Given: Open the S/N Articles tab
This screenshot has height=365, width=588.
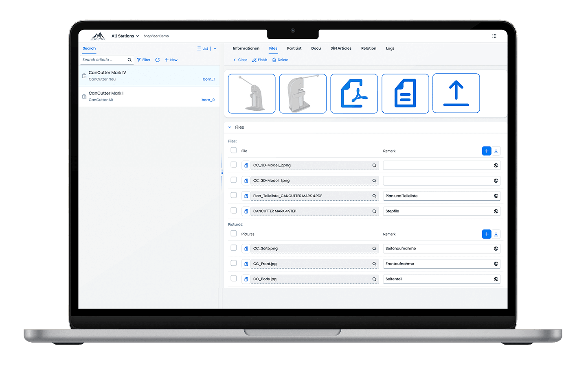Looking at the screenshot, I should click(341, 48).
